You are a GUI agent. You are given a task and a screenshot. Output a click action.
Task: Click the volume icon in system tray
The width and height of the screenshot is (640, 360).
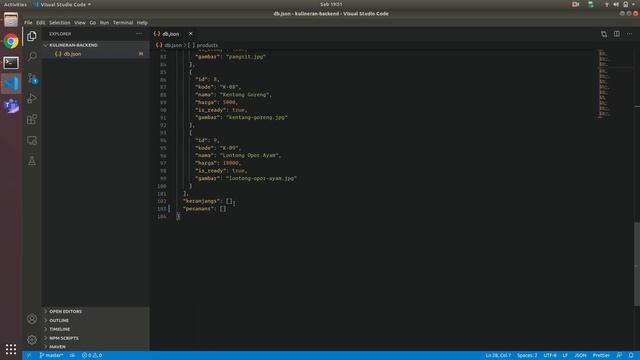pyautogui.click(x=616, y=4)
